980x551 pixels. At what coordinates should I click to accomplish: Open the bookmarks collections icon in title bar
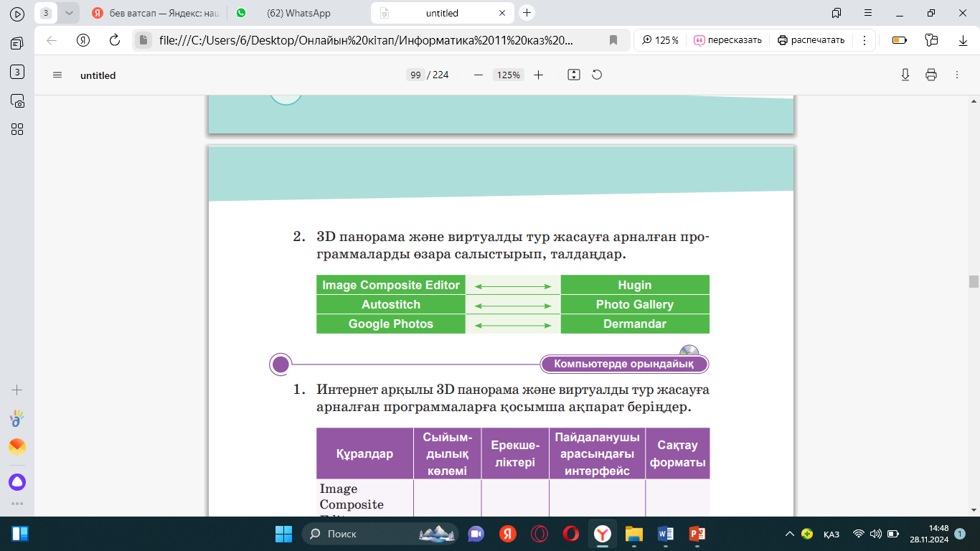click(x=837, y=13)
